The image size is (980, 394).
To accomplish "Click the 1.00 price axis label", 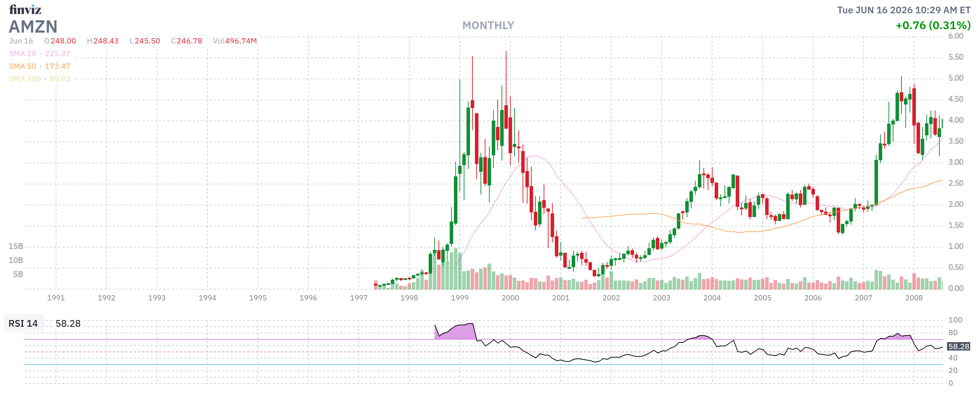I will (956, 246).
